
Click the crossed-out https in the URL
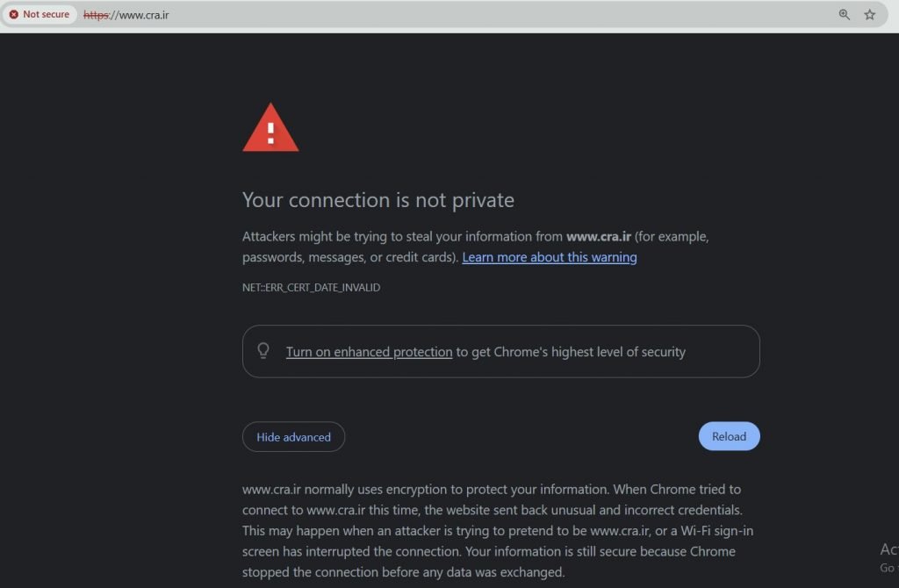(x=96, y=15)
